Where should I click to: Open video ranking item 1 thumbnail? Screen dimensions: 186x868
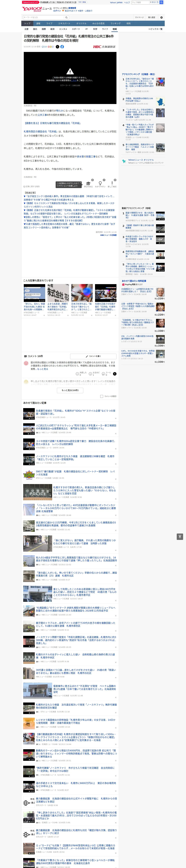(x=160, y=216)
